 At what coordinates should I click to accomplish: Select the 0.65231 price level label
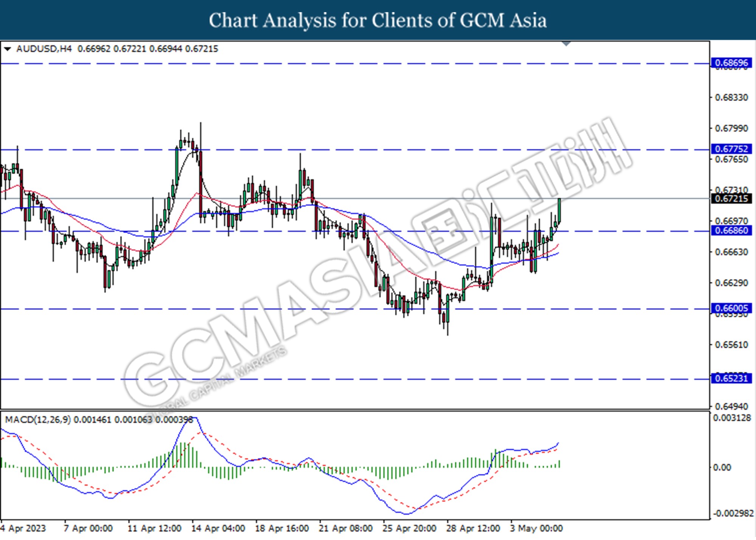[x=731, y=379]
